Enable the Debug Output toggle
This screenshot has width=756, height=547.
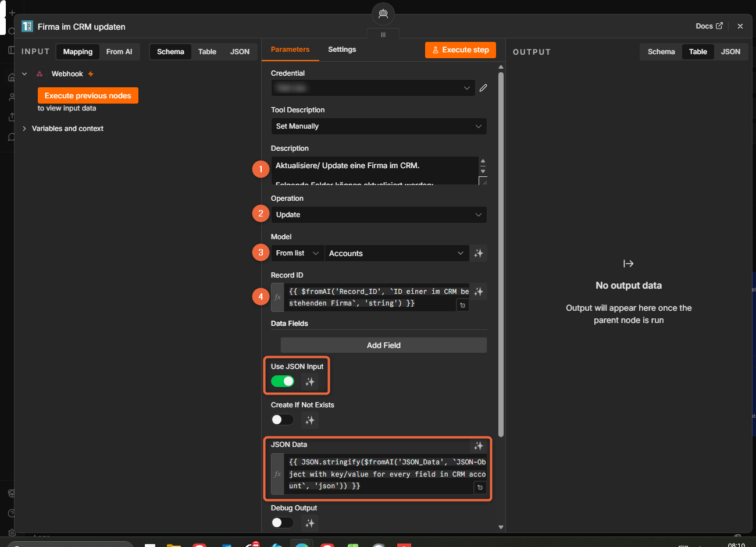(283, 523)
